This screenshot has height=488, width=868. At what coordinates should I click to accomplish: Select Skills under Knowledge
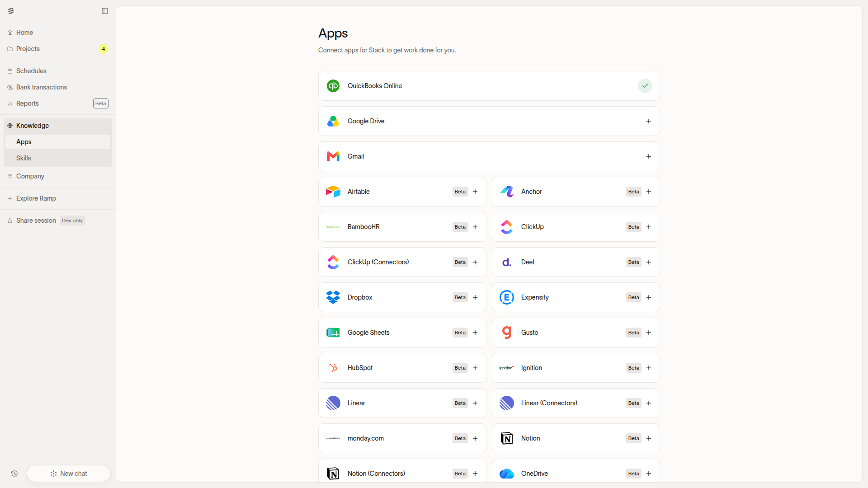click(58, 158)
